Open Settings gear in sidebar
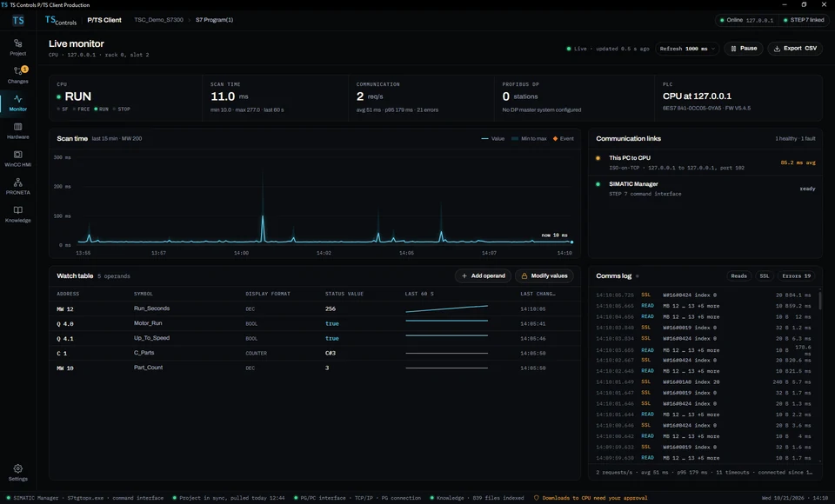 pyautogui.click(x=17, y=472)
